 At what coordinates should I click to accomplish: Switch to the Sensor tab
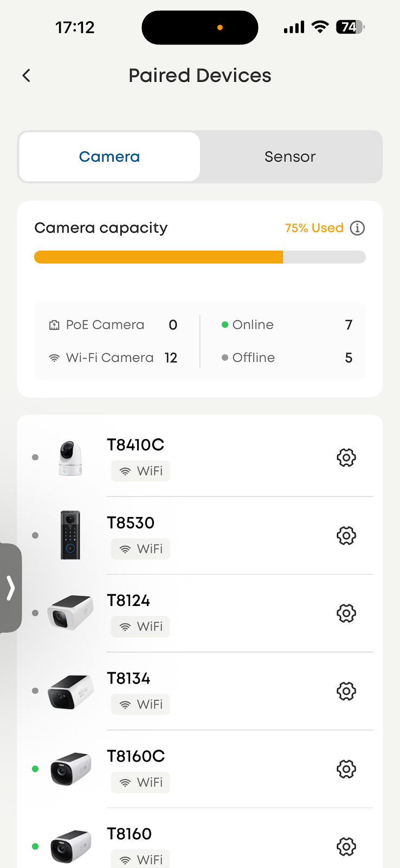pos(291,157)
